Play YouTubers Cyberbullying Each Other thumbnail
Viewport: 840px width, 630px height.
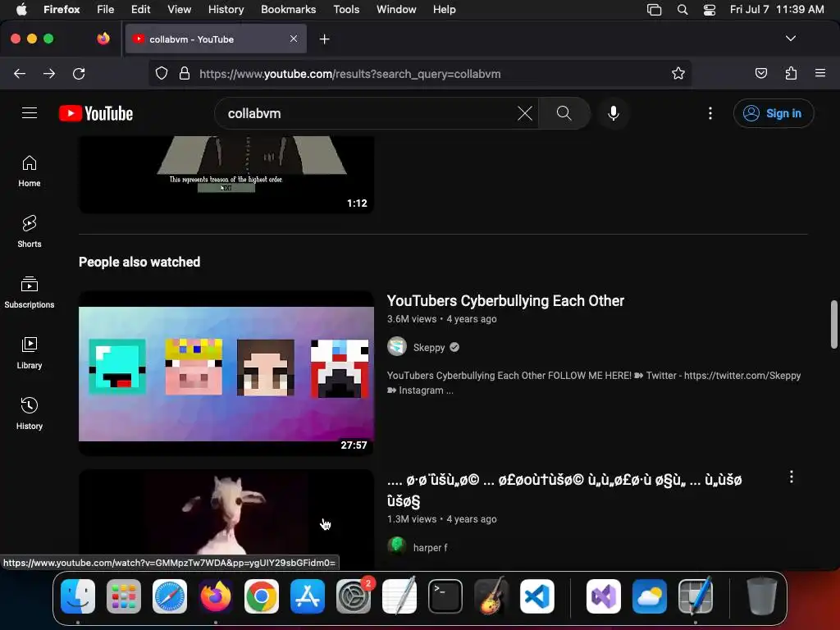[x=226, y=373]
